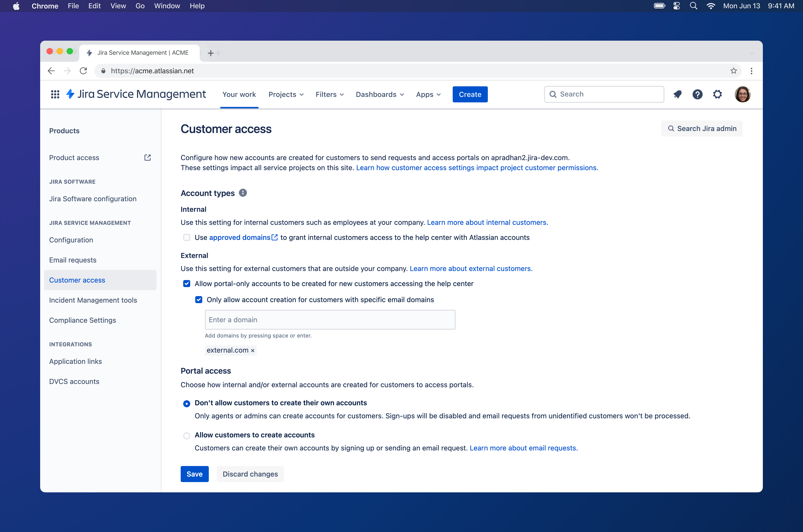Image resolution: width=803 pixels, height=532 pixels.
Task: Open the Chrome three-dot menu
Action: coord(752,71)
